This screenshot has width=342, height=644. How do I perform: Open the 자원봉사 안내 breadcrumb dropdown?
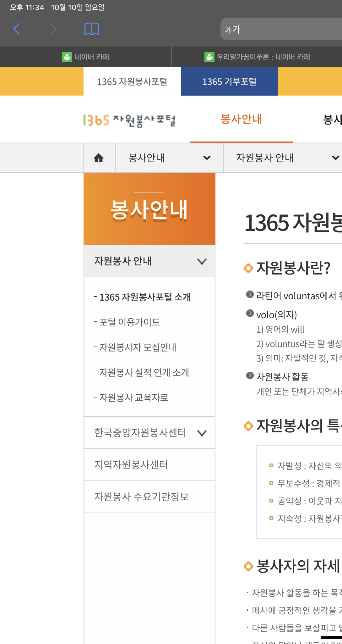(x=283, y=158)
